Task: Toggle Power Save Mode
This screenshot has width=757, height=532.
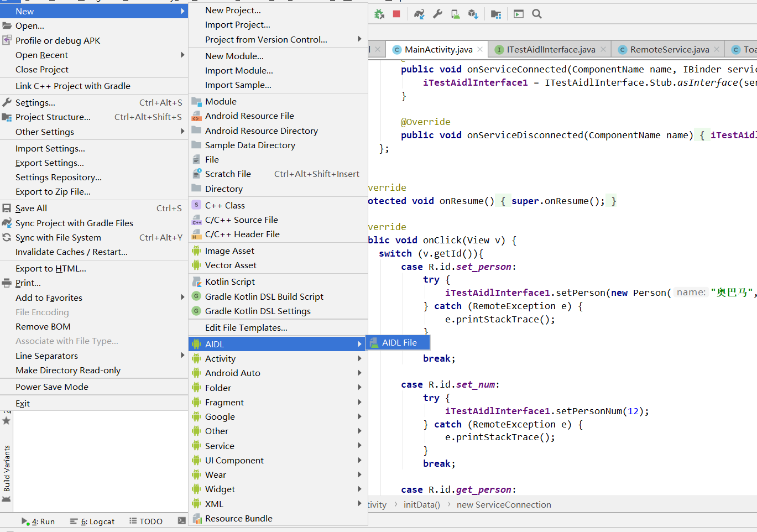Action: (x=94, y=387)
